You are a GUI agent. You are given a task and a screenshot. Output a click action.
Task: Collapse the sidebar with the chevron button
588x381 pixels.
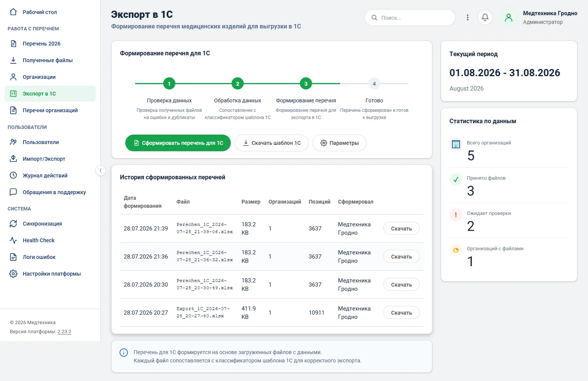point(100,171)
